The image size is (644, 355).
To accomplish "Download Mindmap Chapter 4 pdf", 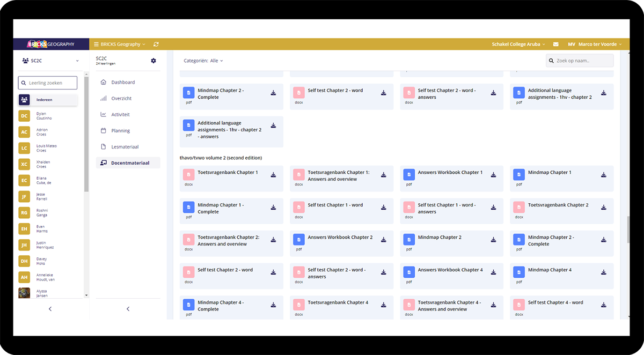I will coord(603,272).
